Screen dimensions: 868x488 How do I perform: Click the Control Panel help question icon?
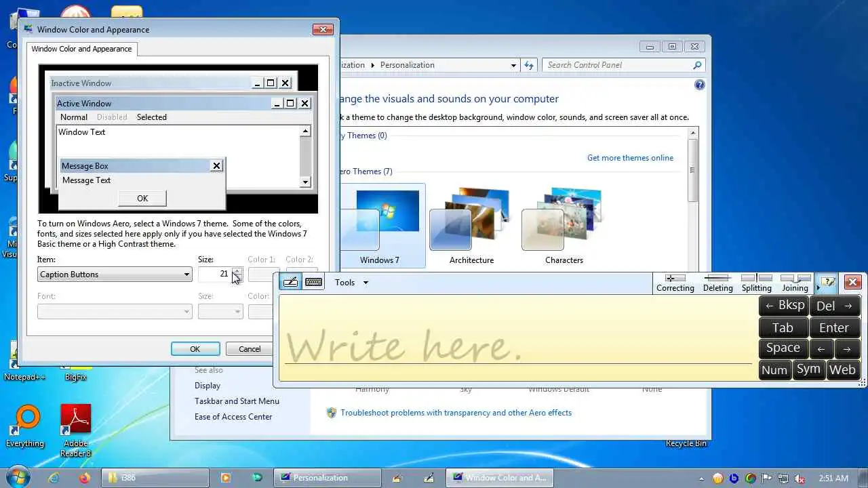699,85
